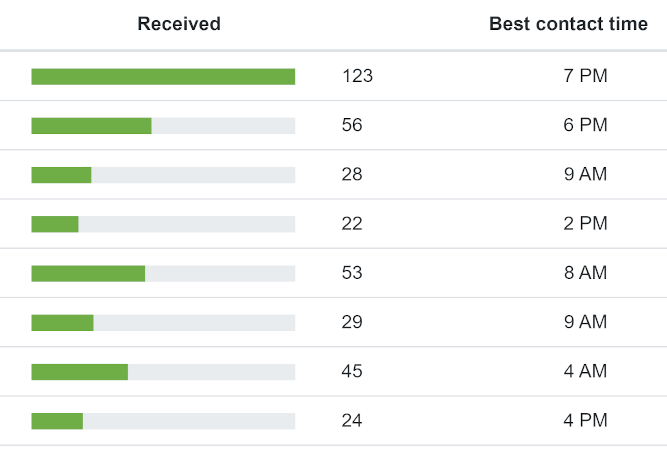Select the 4 PM contact time cell
The image size is (667, 450).
click(585, 421)
